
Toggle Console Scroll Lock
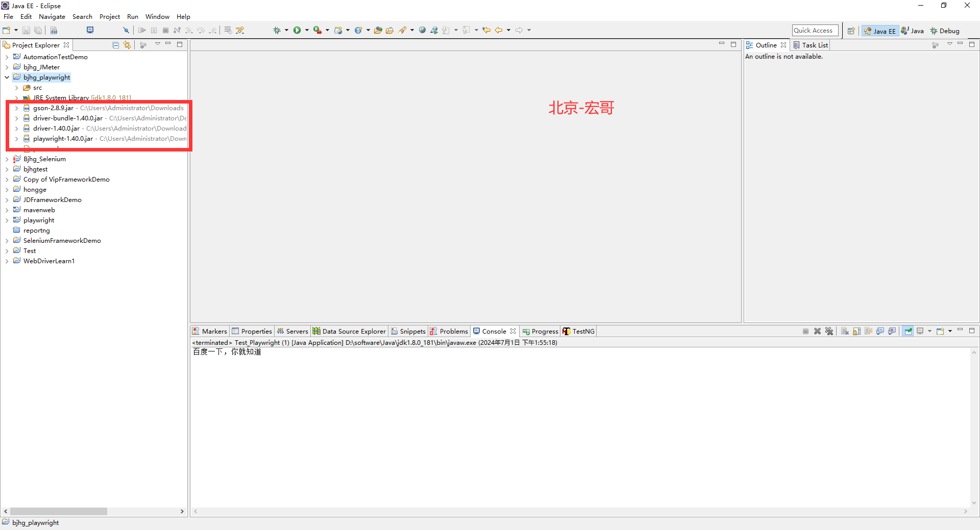coord(856,331)
